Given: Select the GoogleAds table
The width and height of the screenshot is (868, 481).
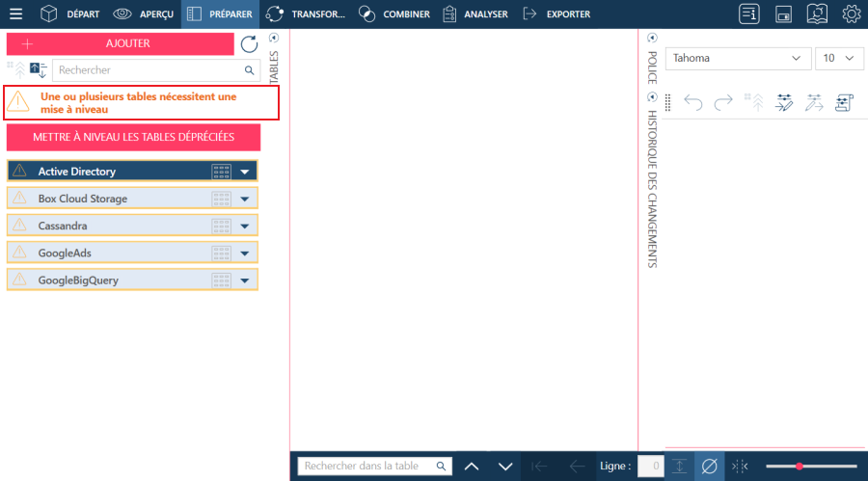Looking at the screenshot, I should click(x=132, y=253).
